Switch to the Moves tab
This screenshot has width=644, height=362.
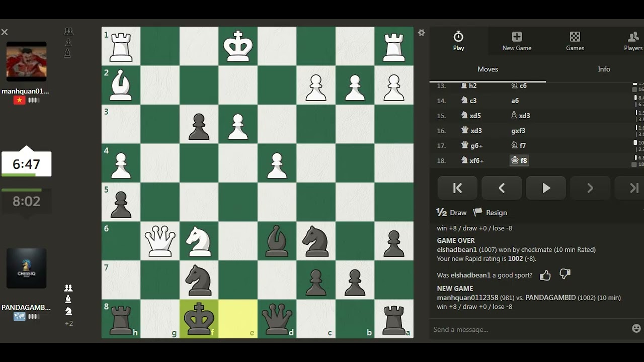tap(488, 69)
